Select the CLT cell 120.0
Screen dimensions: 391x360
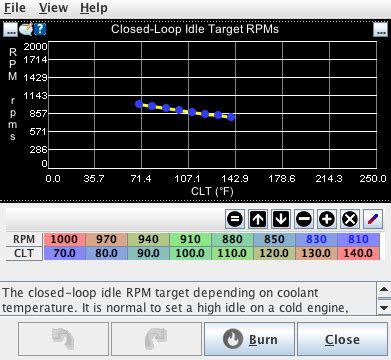point(274,253)
